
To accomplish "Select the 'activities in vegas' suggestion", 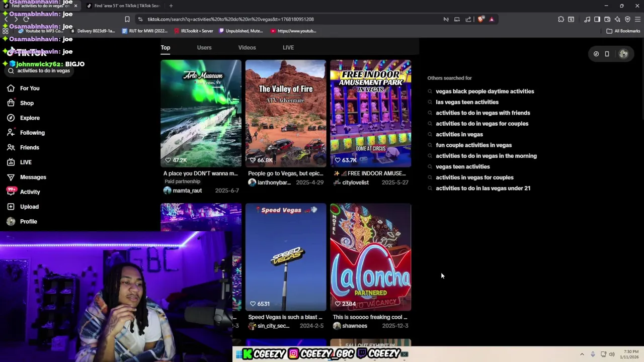I will point(459,134).
